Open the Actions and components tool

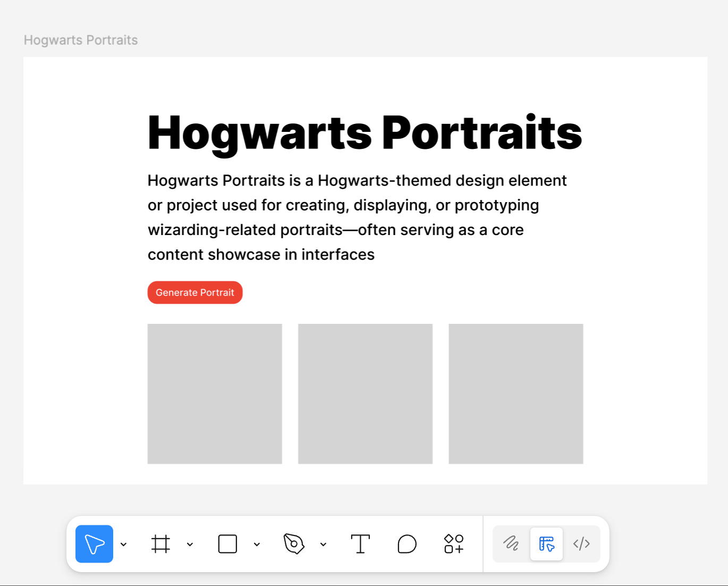[454, 544]
